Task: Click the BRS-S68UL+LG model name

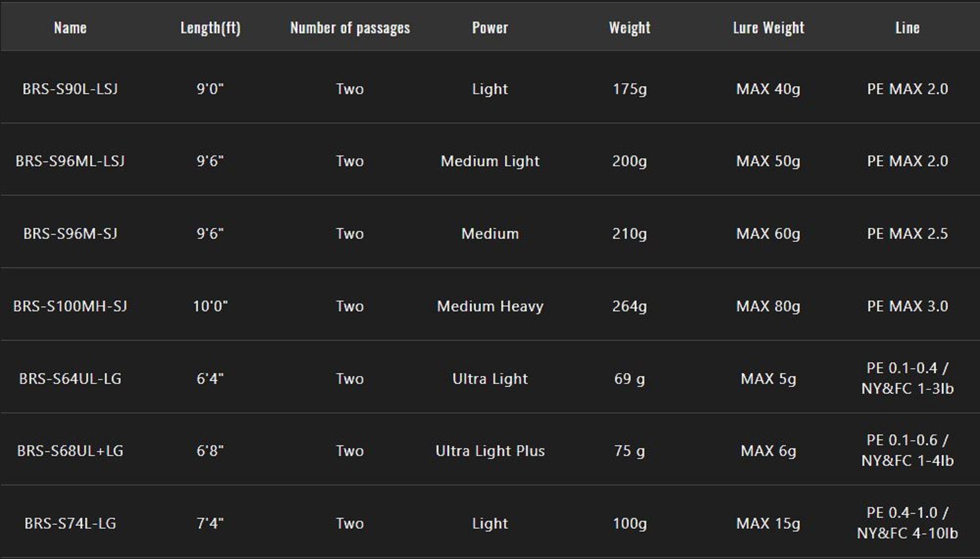Action: point(70,451)
